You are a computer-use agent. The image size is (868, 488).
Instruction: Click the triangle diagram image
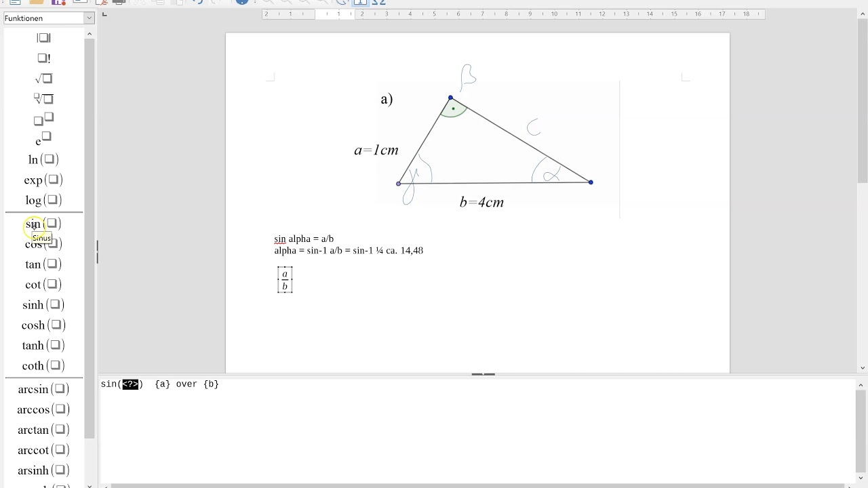[498, 142]
